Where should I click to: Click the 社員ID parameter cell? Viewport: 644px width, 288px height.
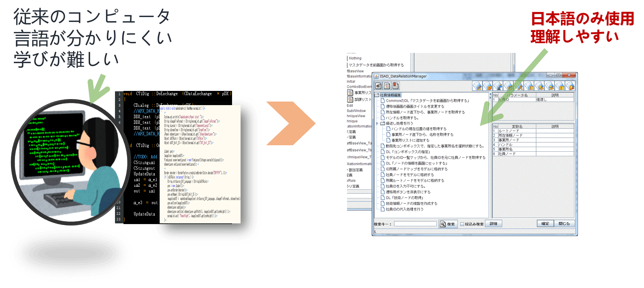click(x=517, y=99)
